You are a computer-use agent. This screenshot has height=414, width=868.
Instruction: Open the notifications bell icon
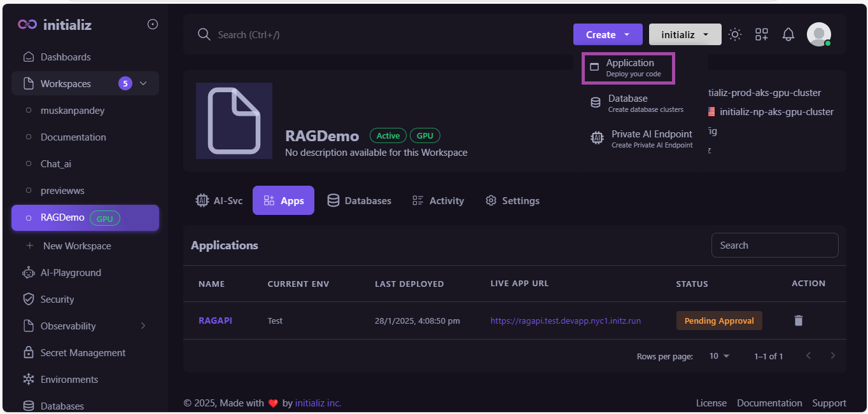pos(788,34)
